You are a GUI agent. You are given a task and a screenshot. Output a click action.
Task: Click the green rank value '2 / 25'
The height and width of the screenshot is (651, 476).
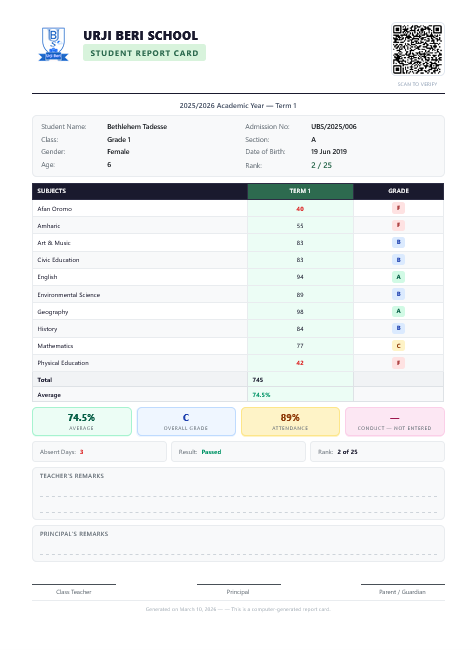click(x=321, y=165)
